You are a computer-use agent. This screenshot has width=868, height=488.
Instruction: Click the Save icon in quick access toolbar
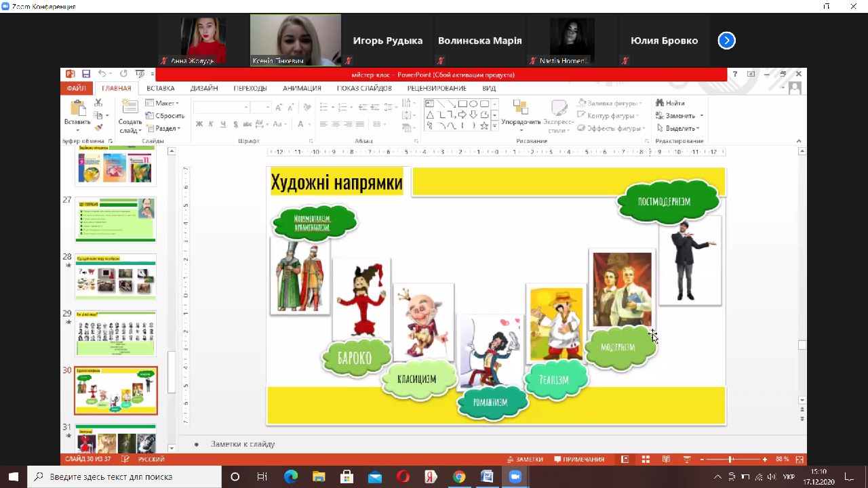click(86, 74)
